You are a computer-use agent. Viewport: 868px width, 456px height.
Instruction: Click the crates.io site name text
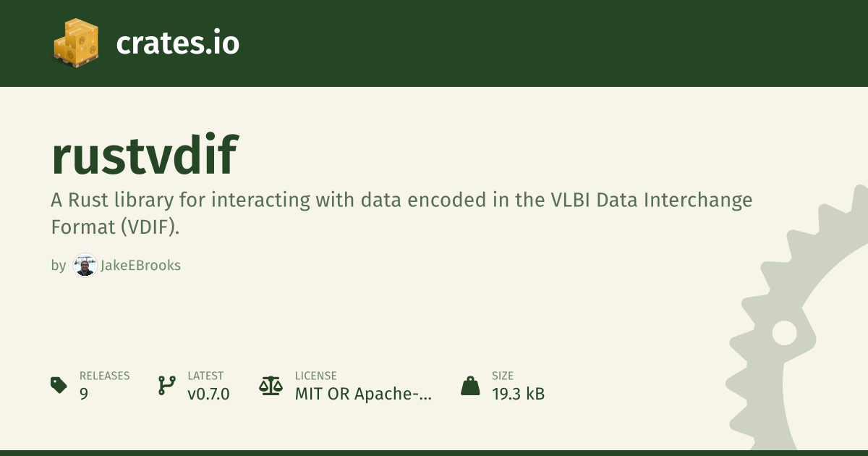(x=177, y=43)
